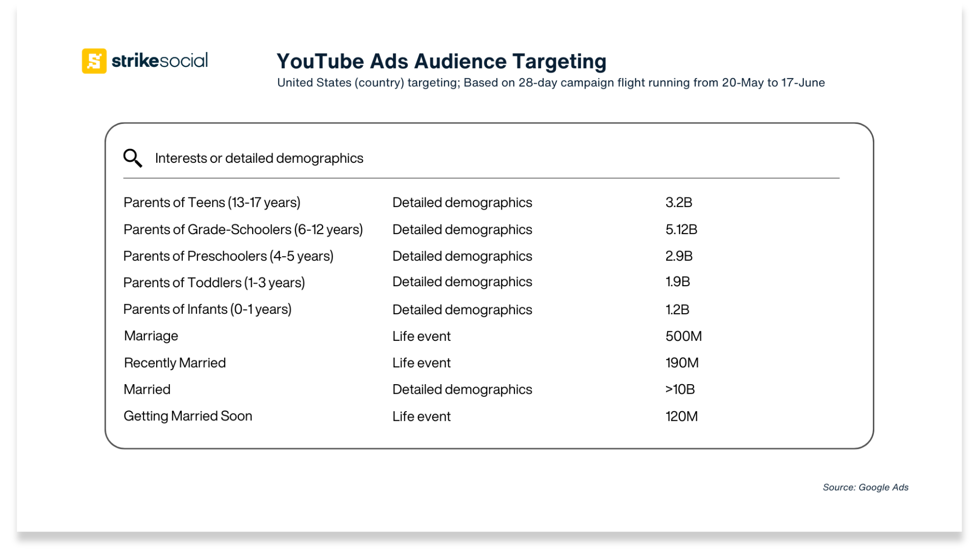980x551 pixels.
Task: Click the 2.9B reach value
Action: [x=679, y=256]
